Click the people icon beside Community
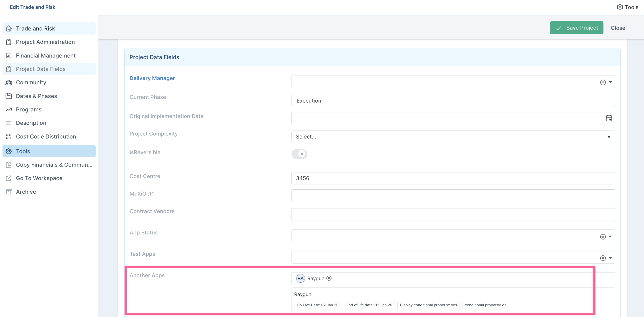Viewport: 644px width, 317px height. [x=9, y=82]
